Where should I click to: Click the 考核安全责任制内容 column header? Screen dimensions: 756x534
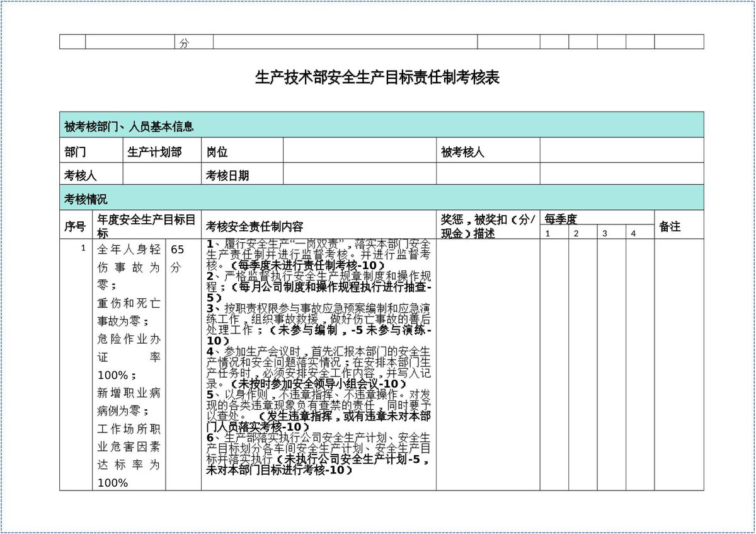pos(319,225)
